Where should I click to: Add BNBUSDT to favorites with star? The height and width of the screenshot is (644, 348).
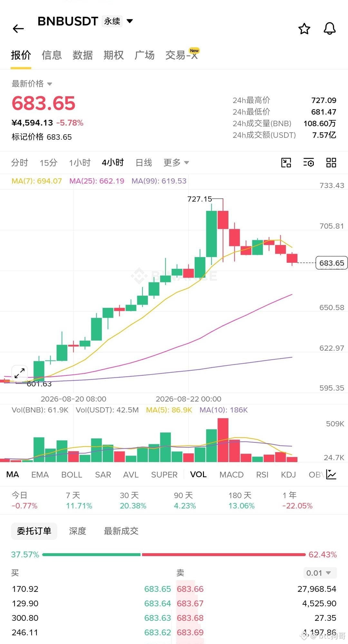pos(304,29)
